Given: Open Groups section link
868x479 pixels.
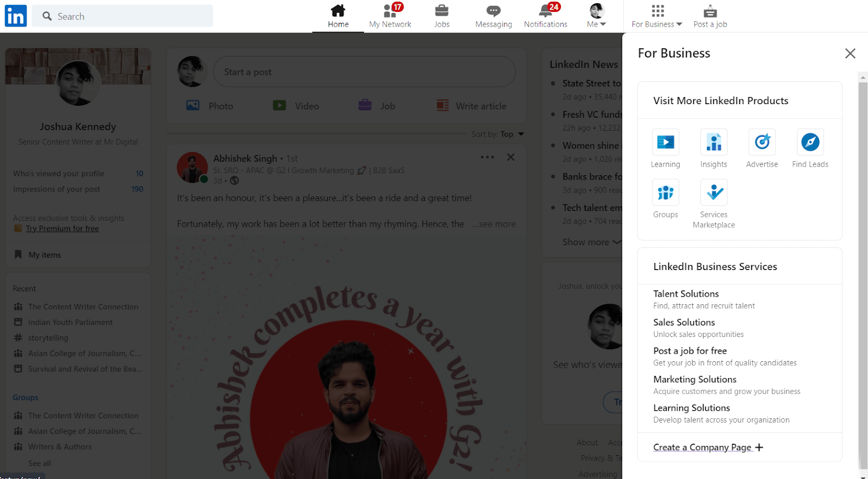Looking at the screenshot, I should pyautogui.click(x=25, y=398).
